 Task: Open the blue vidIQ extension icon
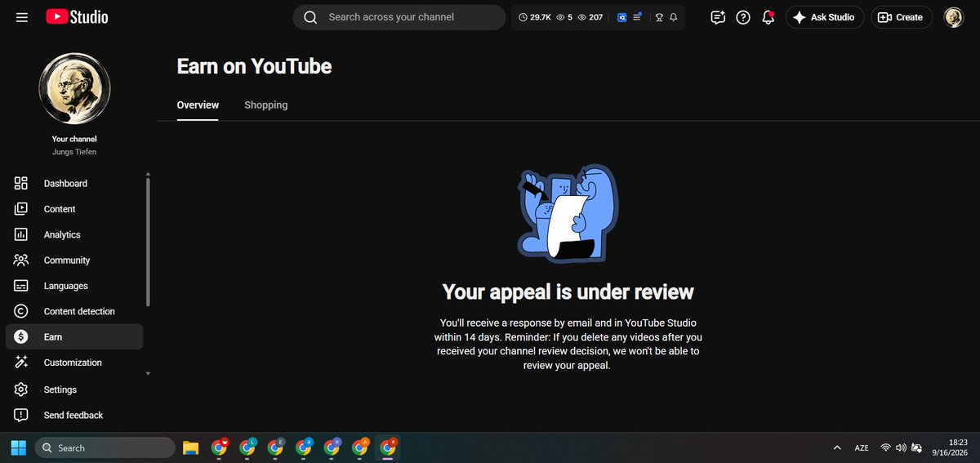(x=621, y=17)
